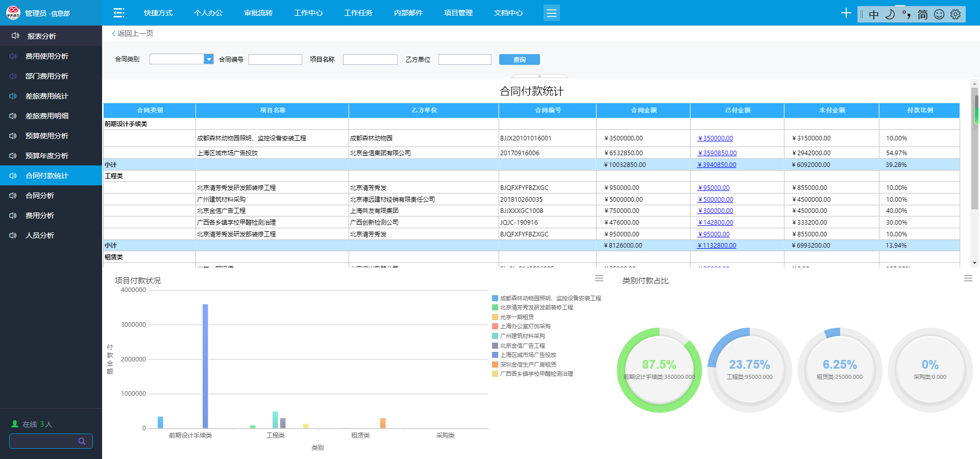980x459 pixels.
Task: Toggle the 深圳金信生产厂房租赁 legend series
Action: click(x=528, y=365)
